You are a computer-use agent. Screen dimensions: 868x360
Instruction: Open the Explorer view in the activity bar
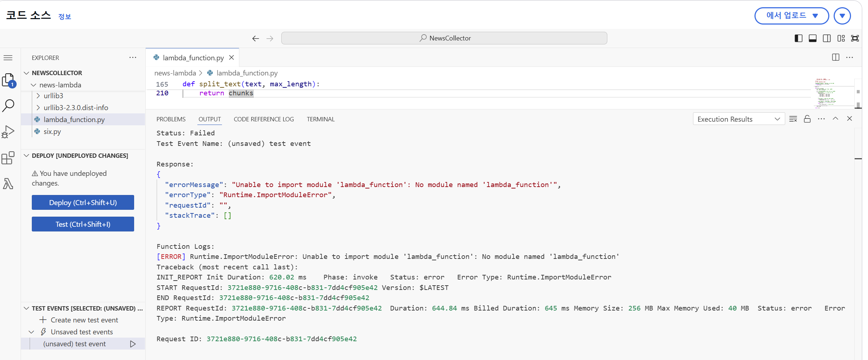8,80
